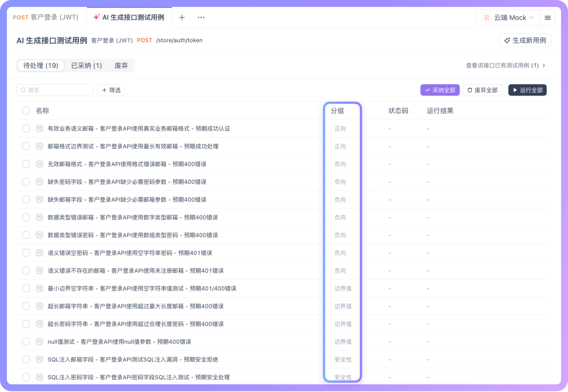Click the 生成新用例 button
This screenshot has height=392, width=568.
[x=525, y=40]
